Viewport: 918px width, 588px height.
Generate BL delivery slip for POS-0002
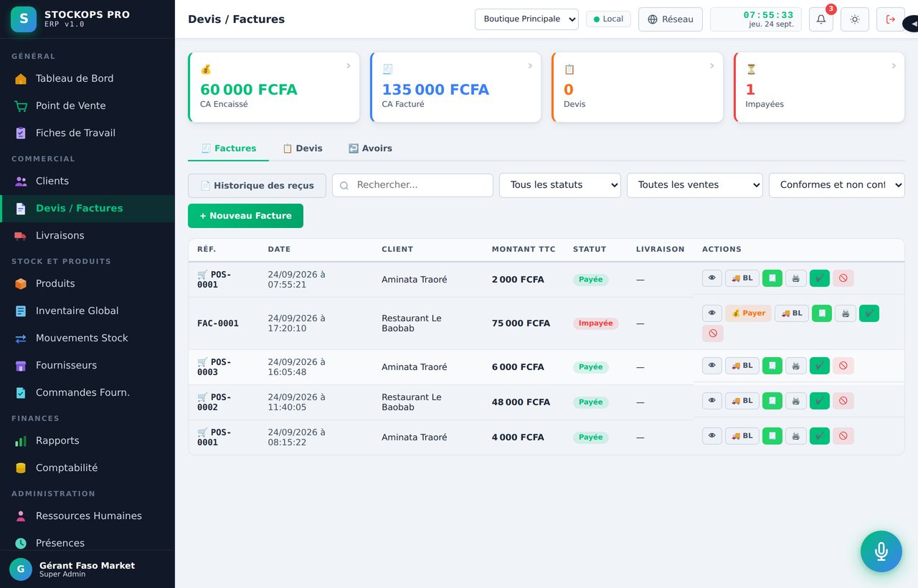click(x=742, y=401)
